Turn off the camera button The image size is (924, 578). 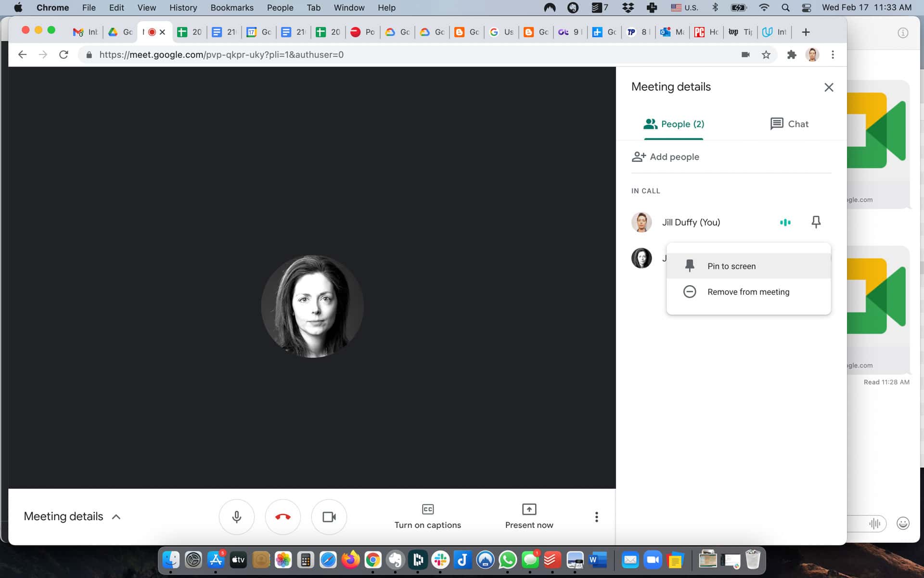point(329,517)
